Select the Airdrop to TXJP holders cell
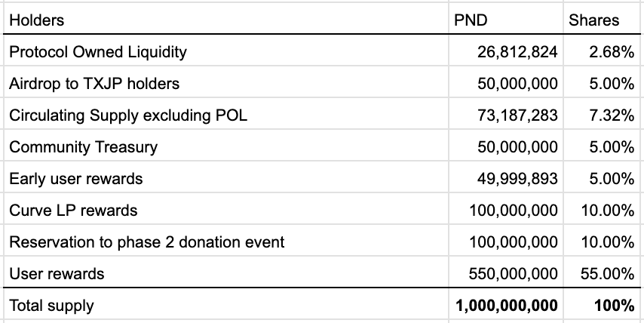 click(x=94, y=84)
